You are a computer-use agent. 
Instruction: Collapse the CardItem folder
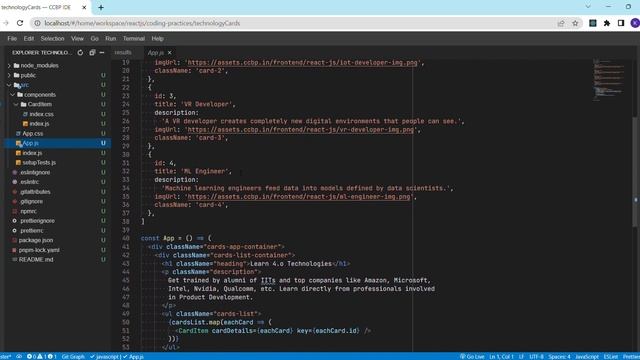tap(40, 104)
